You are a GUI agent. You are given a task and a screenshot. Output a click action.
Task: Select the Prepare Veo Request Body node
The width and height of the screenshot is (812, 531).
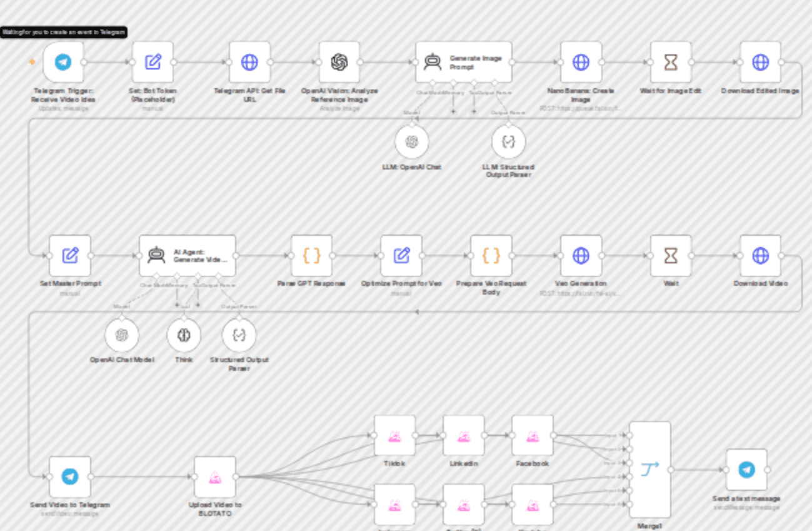491,255
